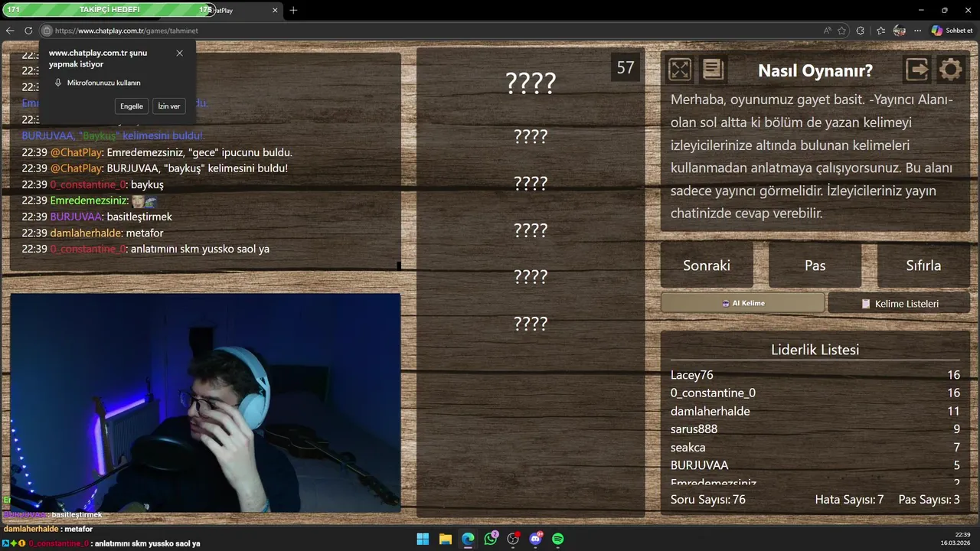
Task: Go back in the browser
Action: click(x=9, y=31)
